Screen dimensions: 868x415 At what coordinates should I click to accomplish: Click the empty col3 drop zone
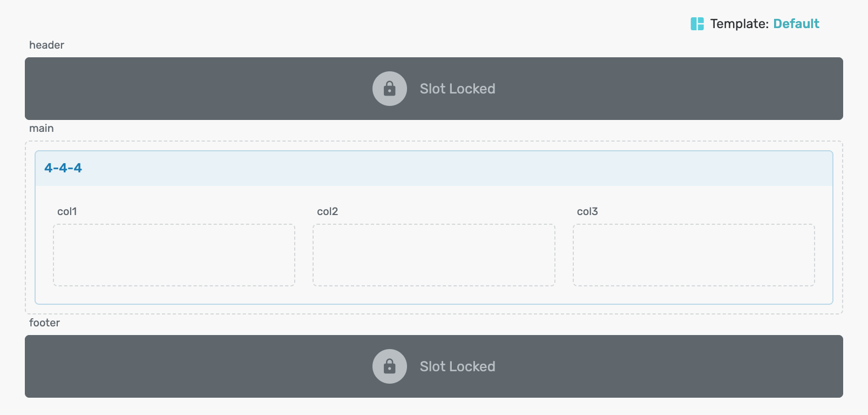pyautogui.click(x=694, y=255)
